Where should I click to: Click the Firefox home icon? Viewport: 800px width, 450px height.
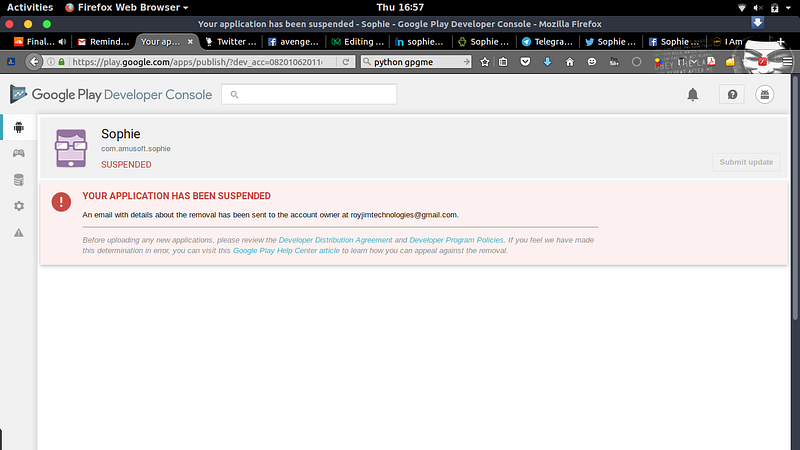569,62
